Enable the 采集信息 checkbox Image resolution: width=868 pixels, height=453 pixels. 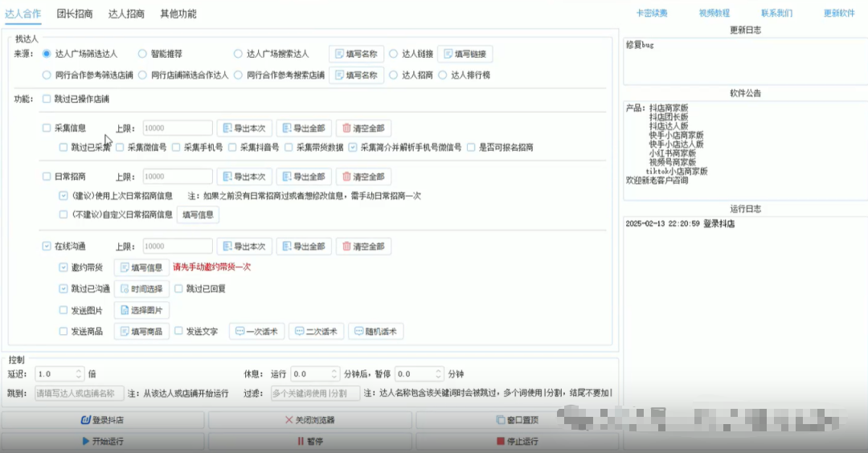click(x=47, y=128)
